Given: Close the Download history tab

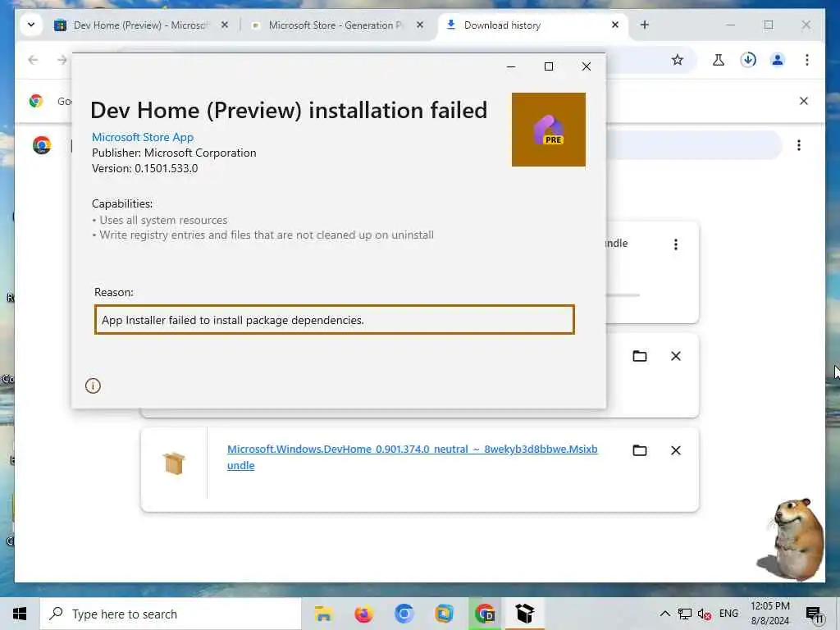Looking at the screenshot, I should 615,25.
